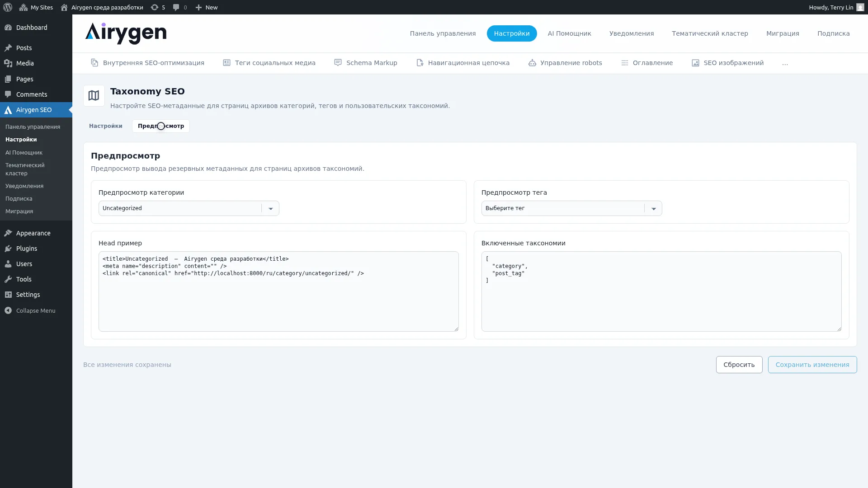Click the Dashboard gauge icon
Screen dimensions: 868x488
coord(8,28)
